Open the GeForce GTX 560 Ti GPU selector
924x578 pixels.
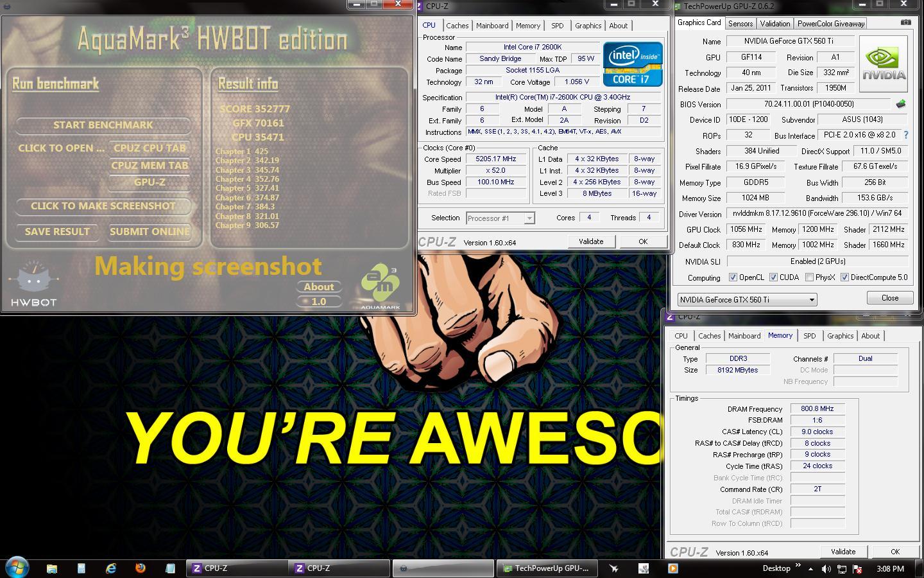747,299
